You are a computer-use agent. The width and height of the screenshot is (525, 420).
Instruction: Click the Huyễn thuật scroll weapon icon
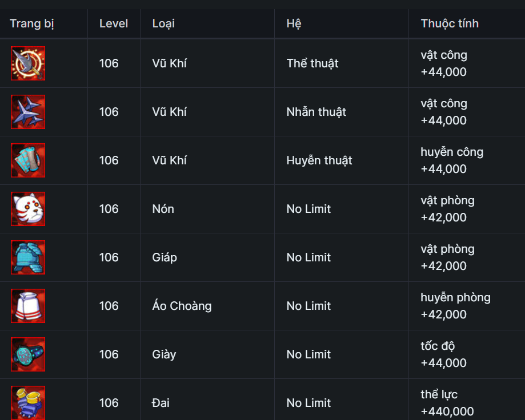[x=28, y=160]
